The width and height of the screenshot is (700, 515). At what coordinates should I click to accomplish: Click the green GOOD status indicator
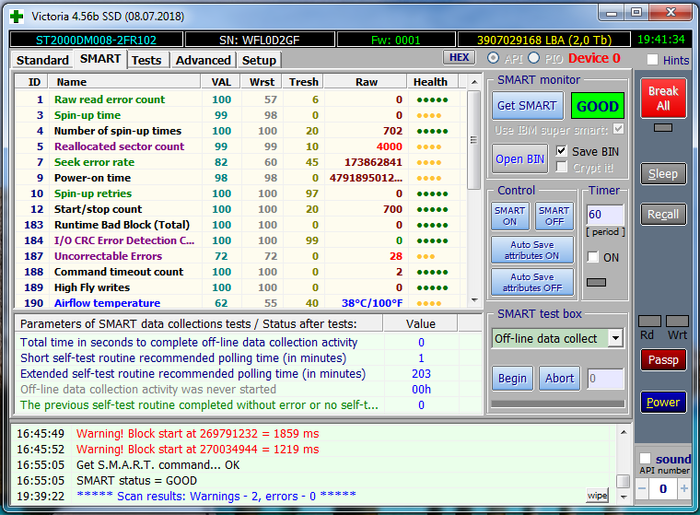click(x=597, y=106)
